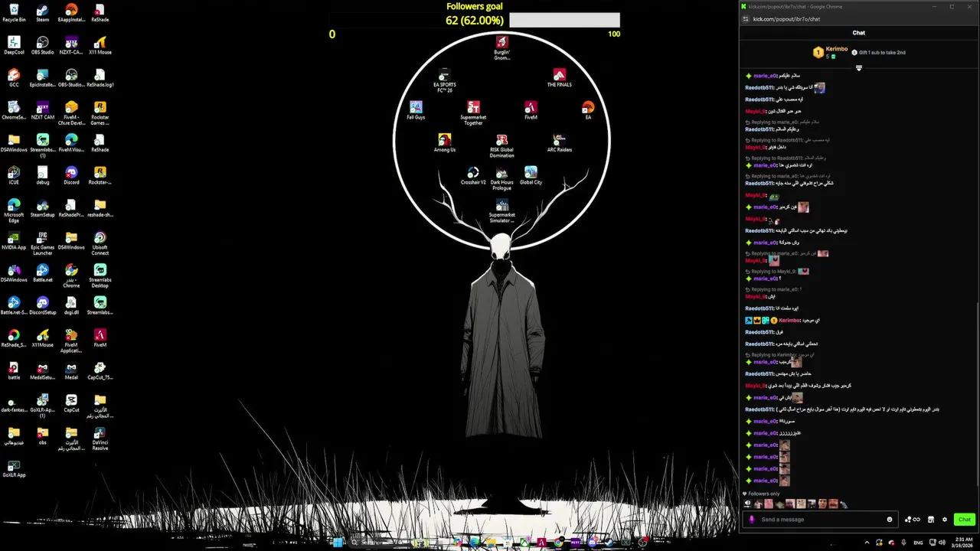
Task: Open the debug file on the desktop
Action: 42,175
